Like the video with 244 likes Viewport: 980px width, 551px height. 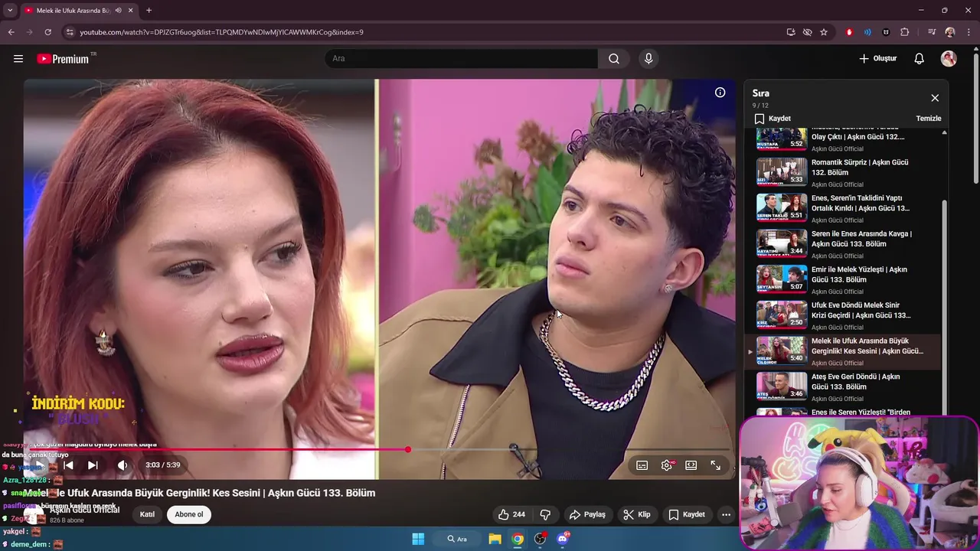coord(511,514)
